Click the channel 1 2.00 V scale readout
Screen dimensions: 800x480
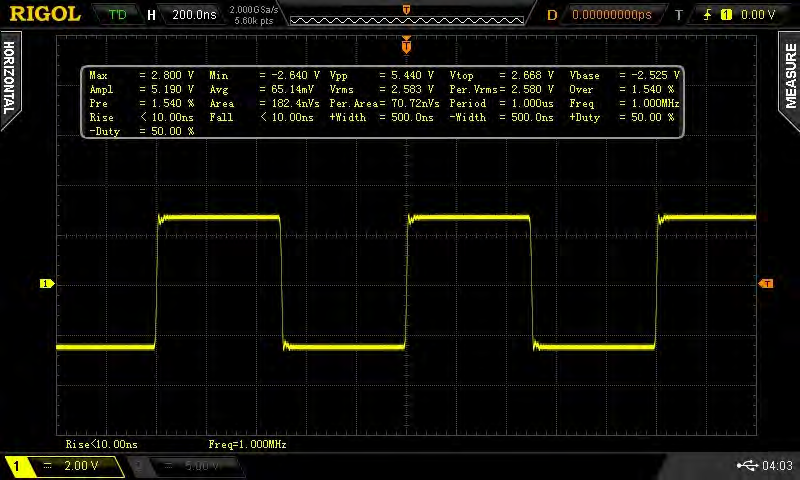81,466
